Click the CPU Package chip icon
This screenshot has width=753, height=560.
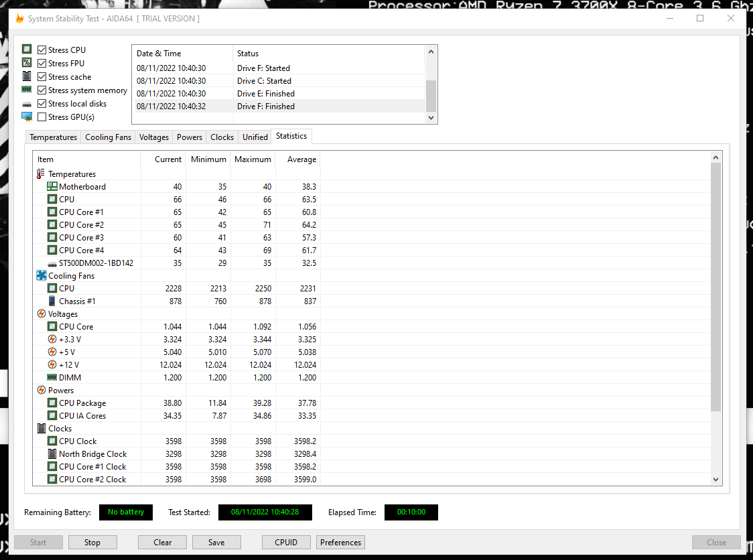tap(52, 403)
